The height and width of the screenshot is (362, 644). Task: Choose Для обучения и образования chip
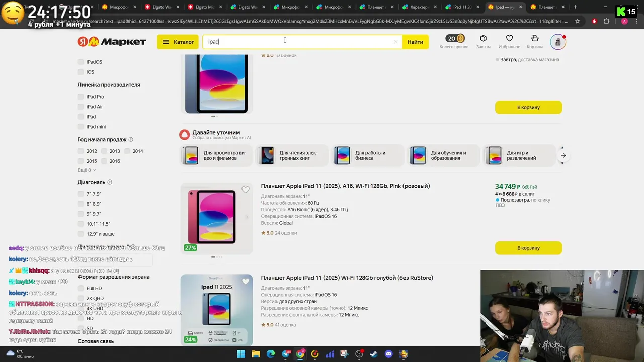[x=444, y=155]
